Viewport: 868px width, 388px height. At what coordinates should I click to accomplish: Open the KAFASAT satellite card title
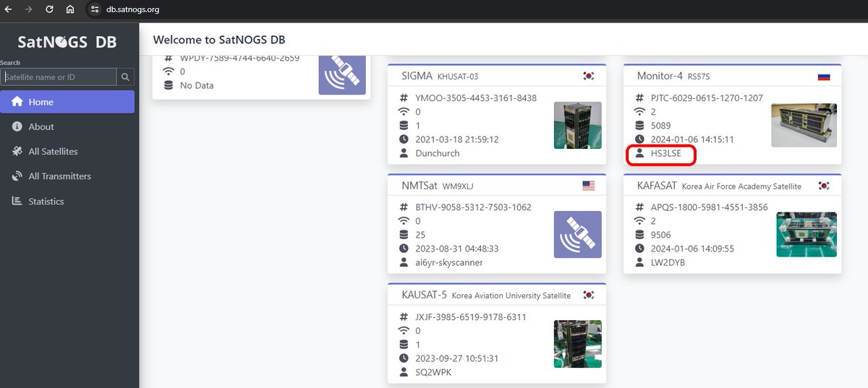pyautogui.click(x=657, y=186)
